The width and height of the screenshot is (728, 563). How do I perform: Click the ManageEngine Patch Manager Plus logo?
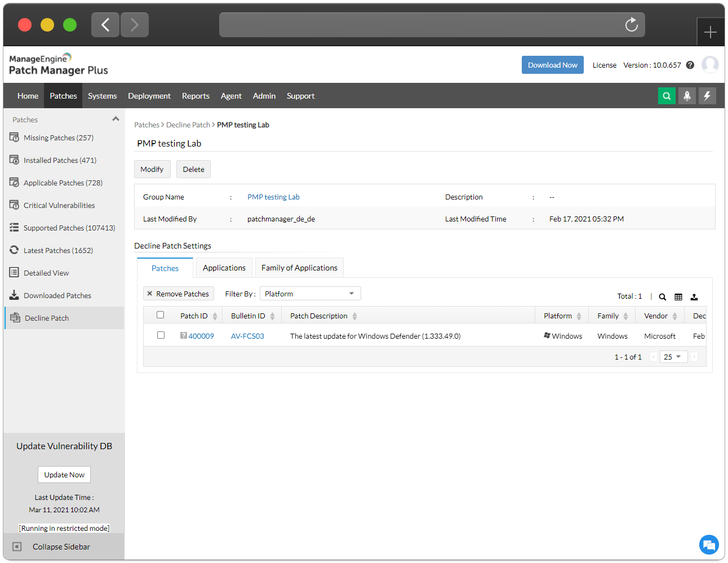[58, 64]
